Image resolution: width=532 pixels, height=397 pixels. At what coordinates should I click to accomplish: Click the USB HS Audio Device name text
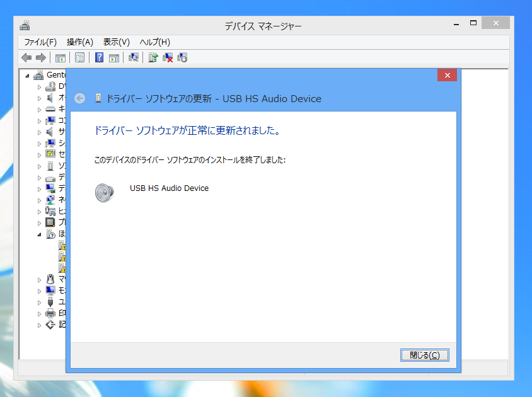point(169,188)
